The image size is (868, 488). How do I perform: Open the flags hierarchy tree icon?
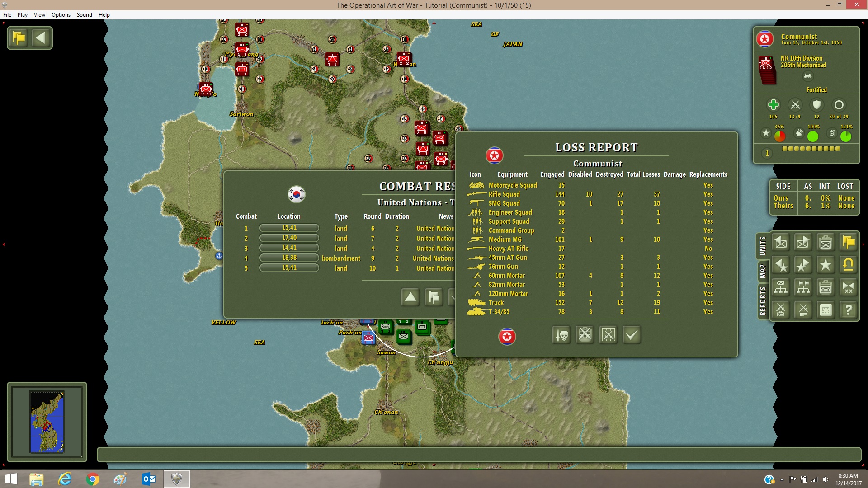coord(803,287)
